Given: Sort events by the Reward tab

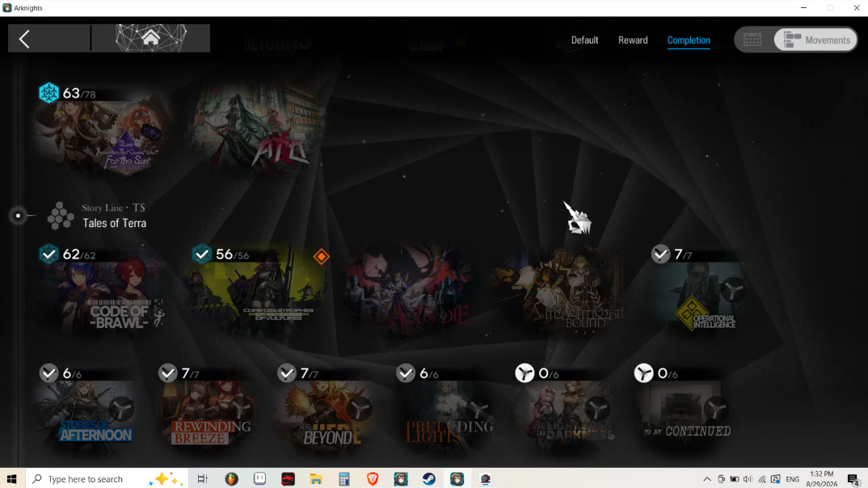Looking at the screenshot, I should 633,40.
